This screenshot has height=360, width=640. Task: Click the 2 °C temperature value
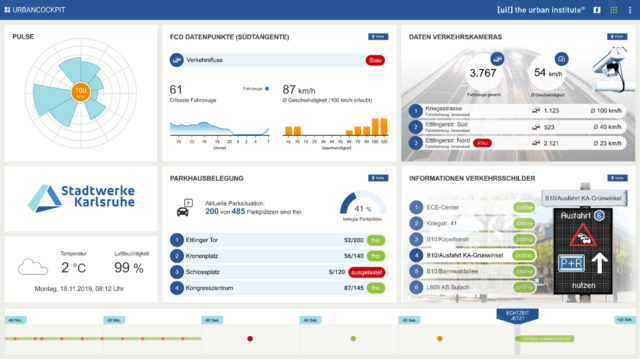click(73, 268)
